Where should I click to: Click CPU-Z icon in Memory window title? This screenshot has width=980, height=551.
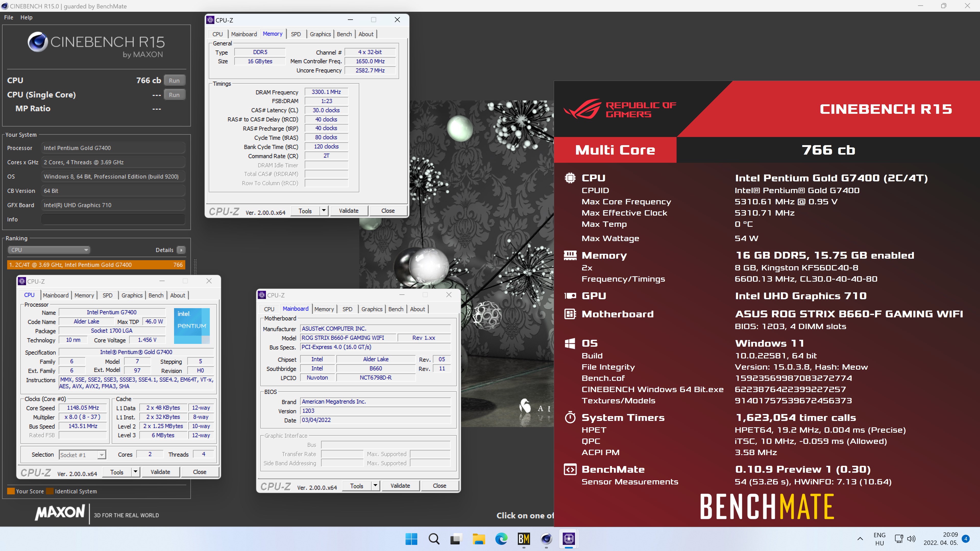click(x=210, y=20)
